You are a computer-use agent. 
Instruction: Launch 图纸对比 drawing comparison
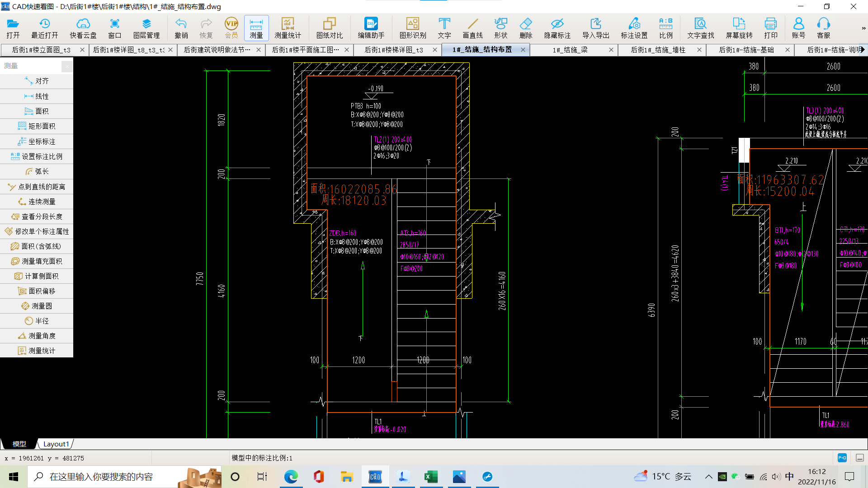330,28
